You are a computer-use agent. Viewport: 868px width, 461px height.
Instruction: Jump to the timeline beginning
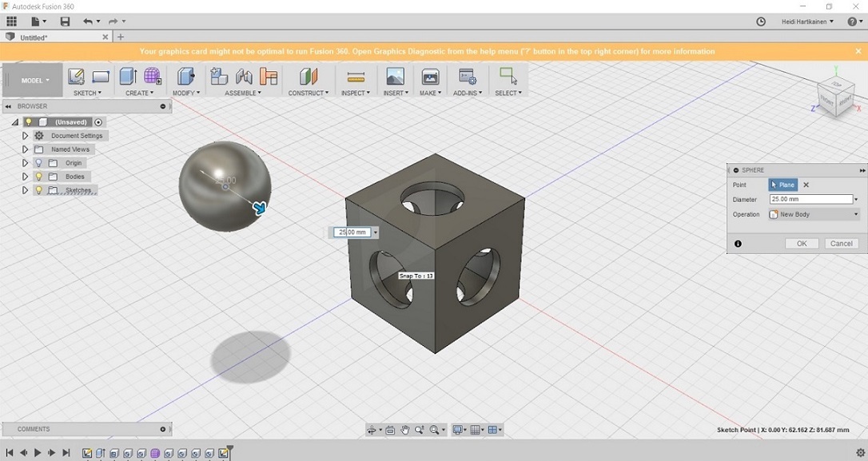click(10, 453)
